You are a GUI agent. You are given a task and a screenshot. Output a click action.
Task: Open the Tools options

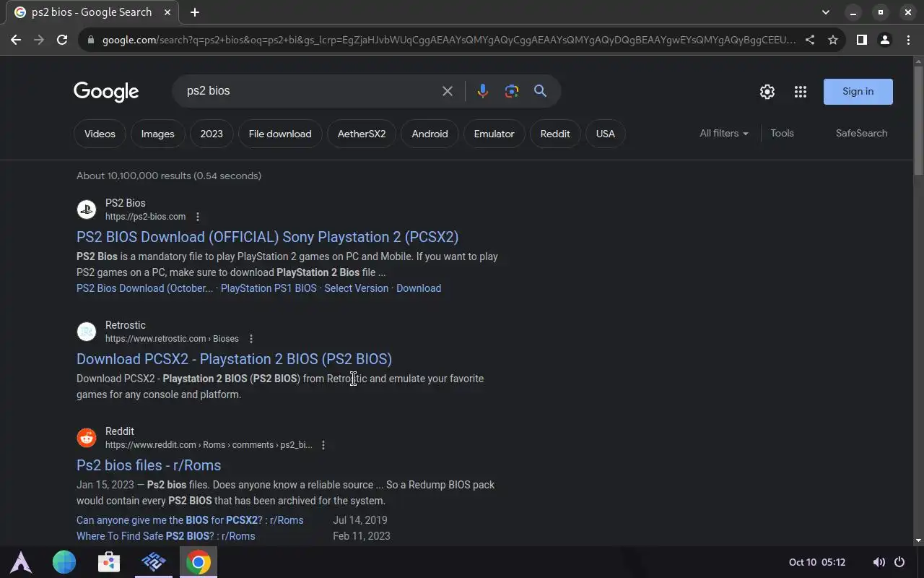[x=782, y=134]
